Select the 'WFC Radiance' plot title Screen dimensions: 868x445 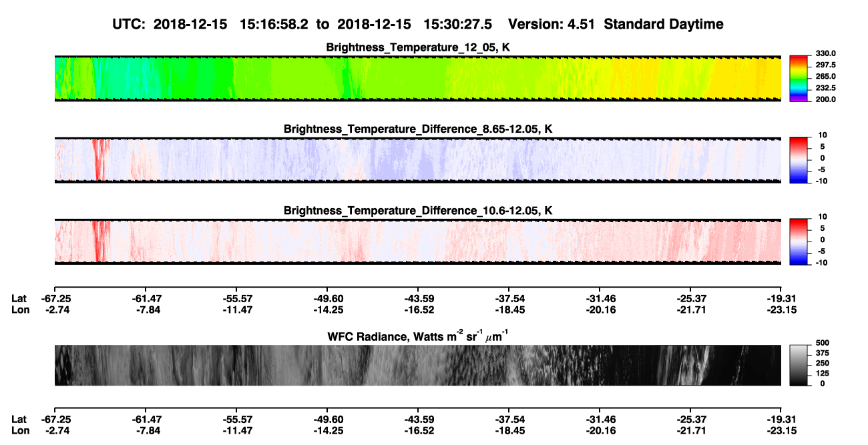pos(418,336)
